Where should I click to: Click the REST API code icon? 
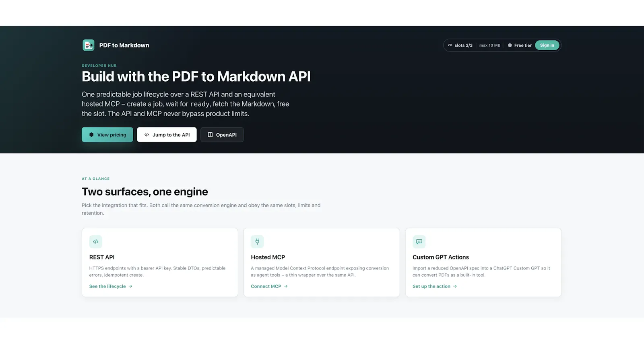point(96,242)
